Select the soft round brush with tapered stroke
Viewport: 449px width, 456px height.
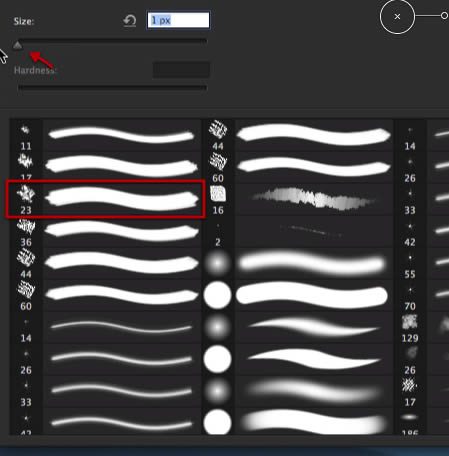click(x=297, y=327)
